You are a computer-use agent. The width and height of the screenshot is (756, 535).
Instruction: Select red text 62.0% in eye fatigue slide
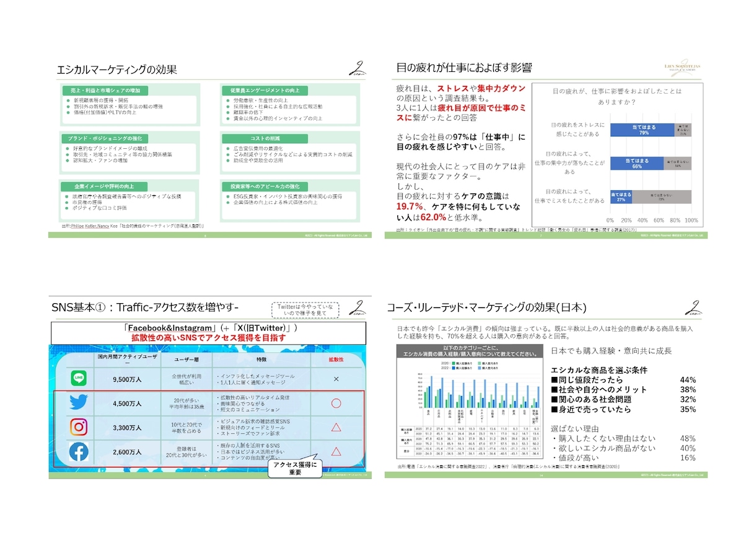point(434,217)
